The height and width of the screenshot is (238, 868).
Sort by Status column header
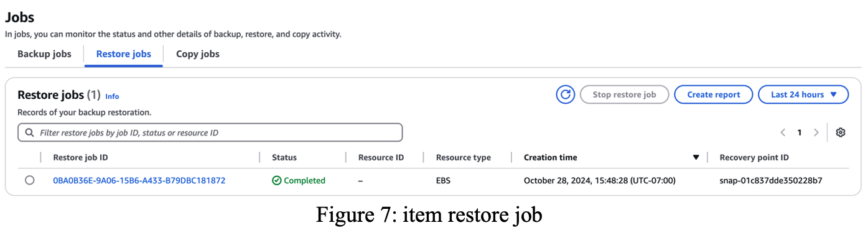(x=284, y=158)
